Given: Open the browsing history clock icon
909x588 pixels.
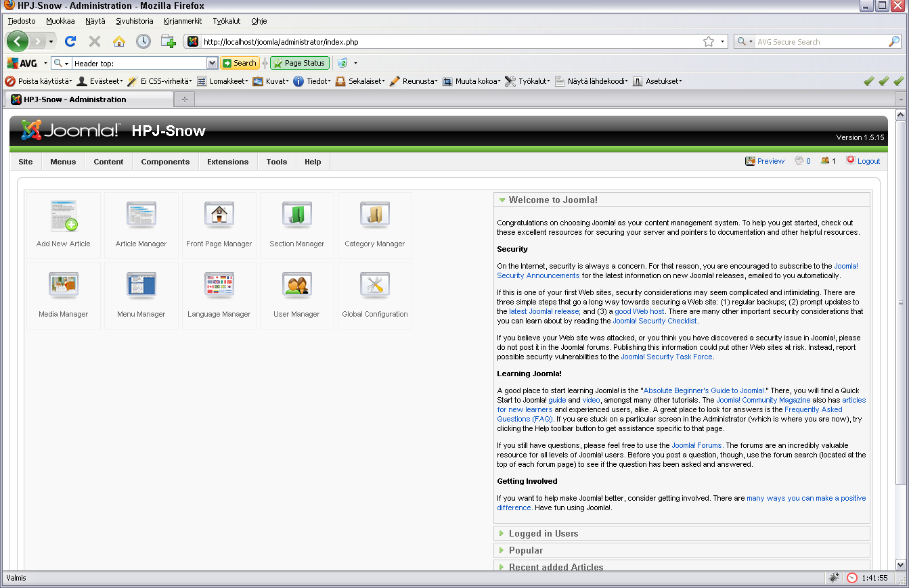Looking at the screenshot, I should tap(143, 41).
